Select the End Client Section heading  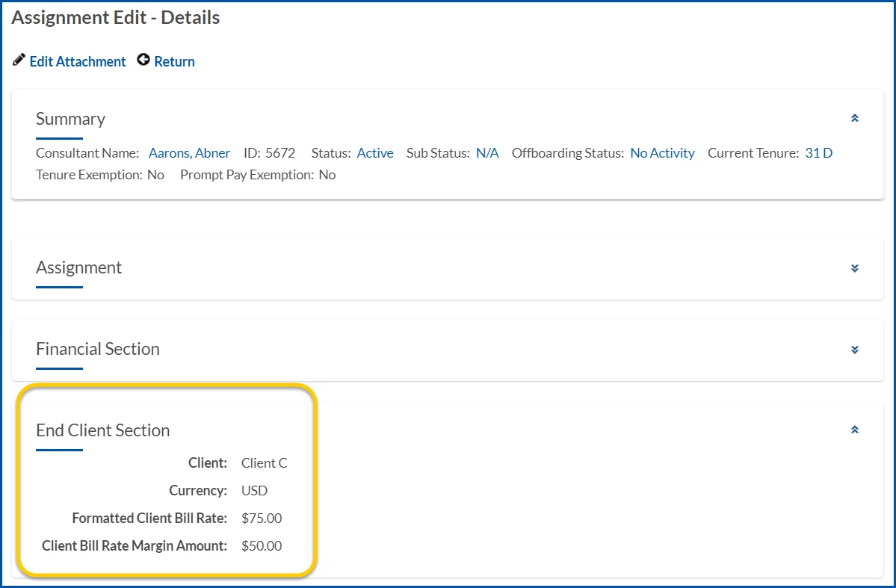(103, 430)
